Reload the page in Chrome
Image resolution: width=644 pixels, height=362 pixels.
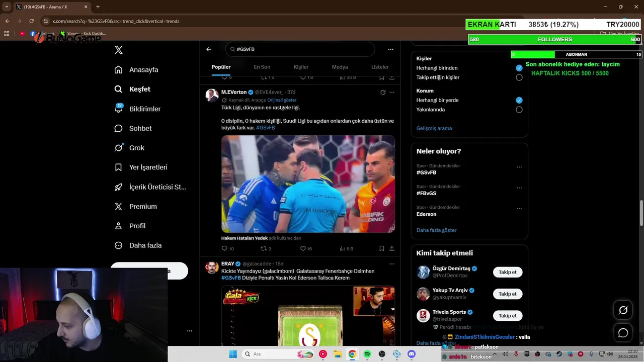click(x=31, y=21)
